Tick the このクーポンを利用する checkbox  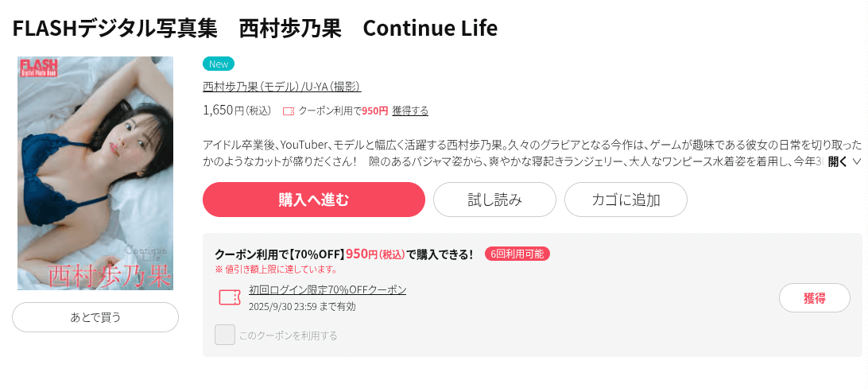pyautogui.click(x=225, y=335)
